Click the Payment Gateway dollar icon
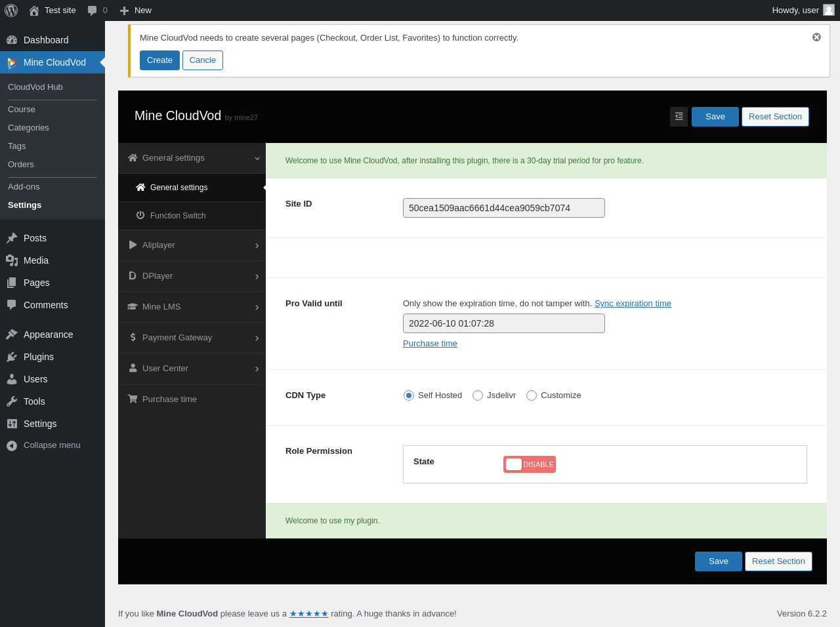840x627 pixels. pyautogui.click(x=133, y=337)
